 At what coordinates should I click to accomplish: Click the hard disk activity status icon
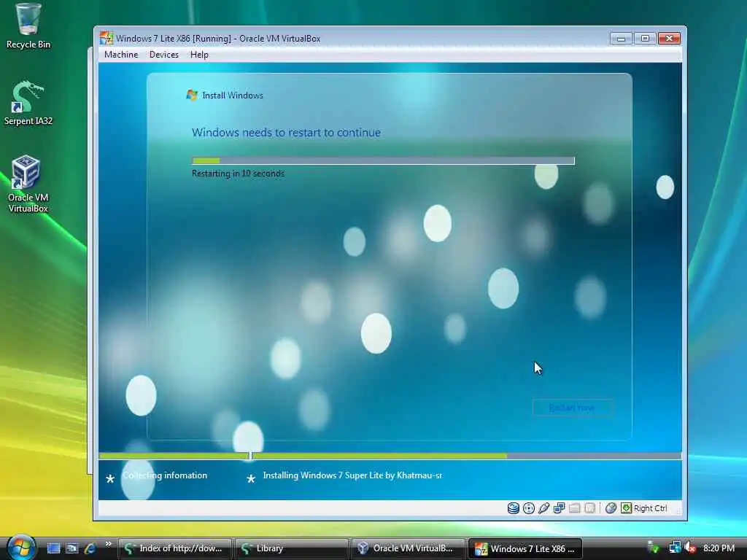point(513,508)
